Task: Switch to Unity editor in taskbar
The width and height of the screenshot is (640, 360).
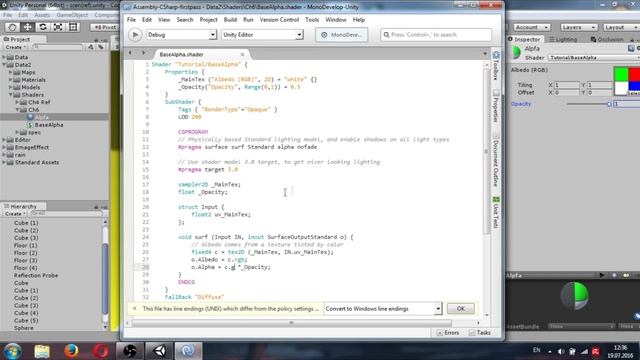Action: [x=160, y=351]
